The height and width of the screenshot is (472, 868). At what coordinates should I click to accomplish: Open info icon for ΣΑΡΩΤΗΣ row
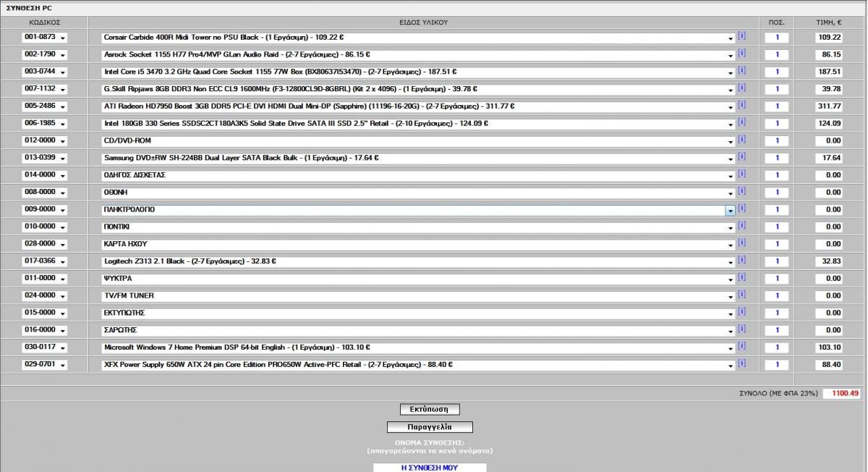(x=742, y=329)
